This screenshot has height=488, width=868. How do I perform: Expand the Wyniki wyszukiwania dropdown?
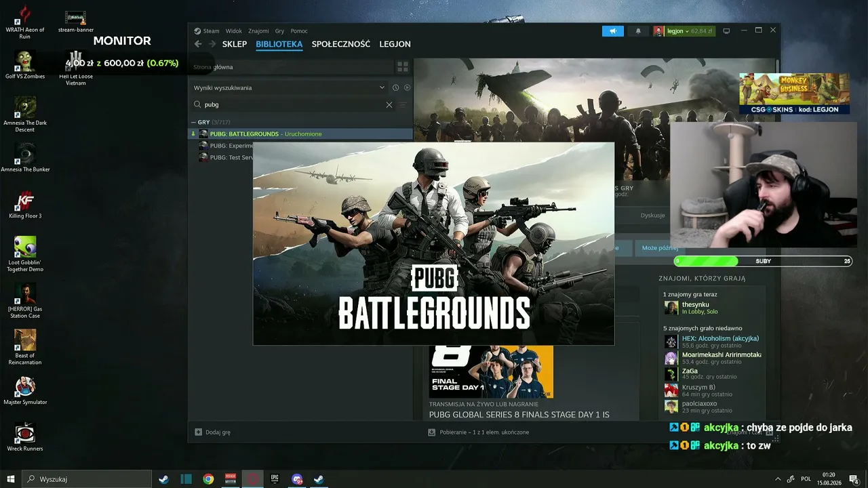coord(289,87)
